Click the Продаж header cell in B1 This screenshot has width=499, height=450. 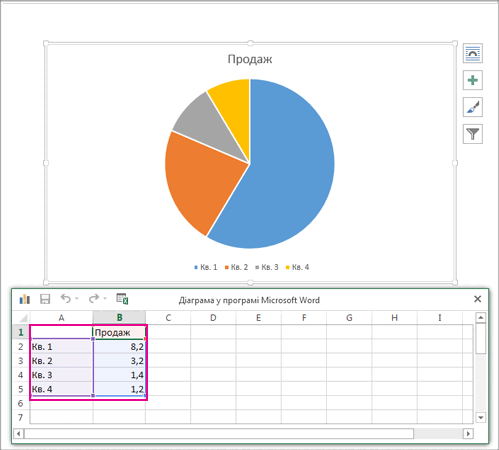[x=119, y=332]
